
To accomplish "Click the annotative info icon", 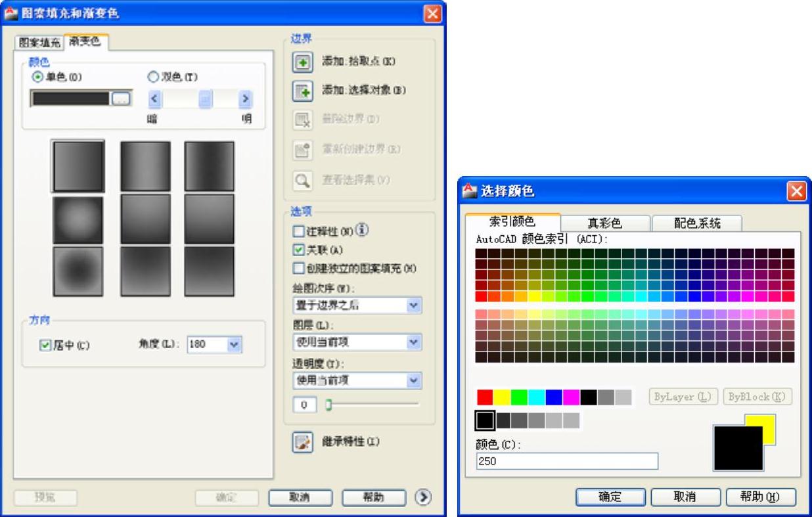I will (x=363, y=230).
